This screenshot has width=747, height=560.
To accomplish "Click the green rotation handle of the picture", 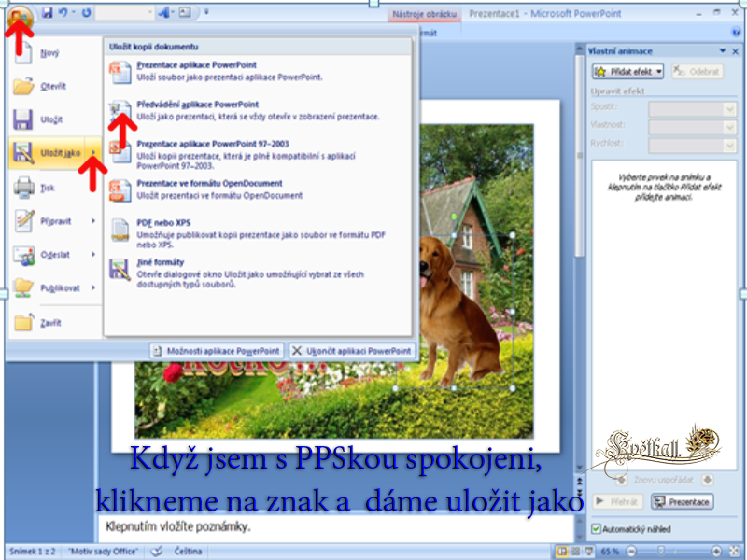I will (x=454, y=217).
